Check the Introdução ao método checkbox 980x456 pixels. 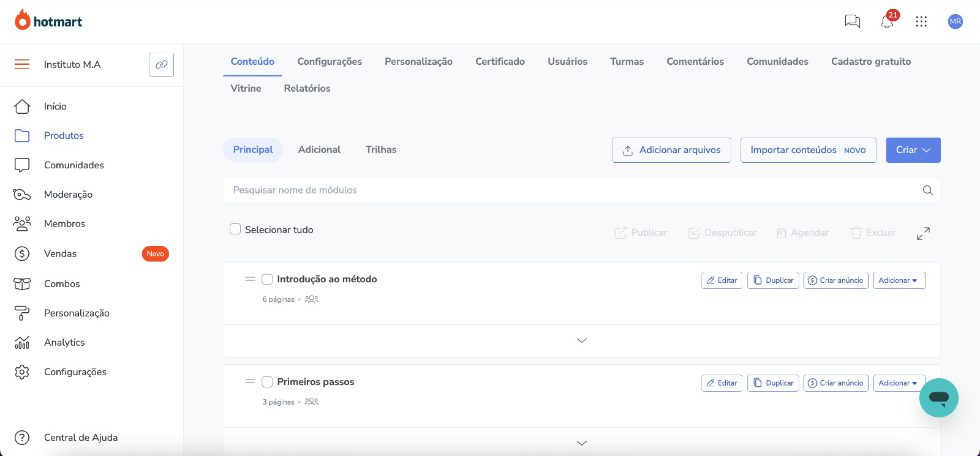[x=267, y=279]
